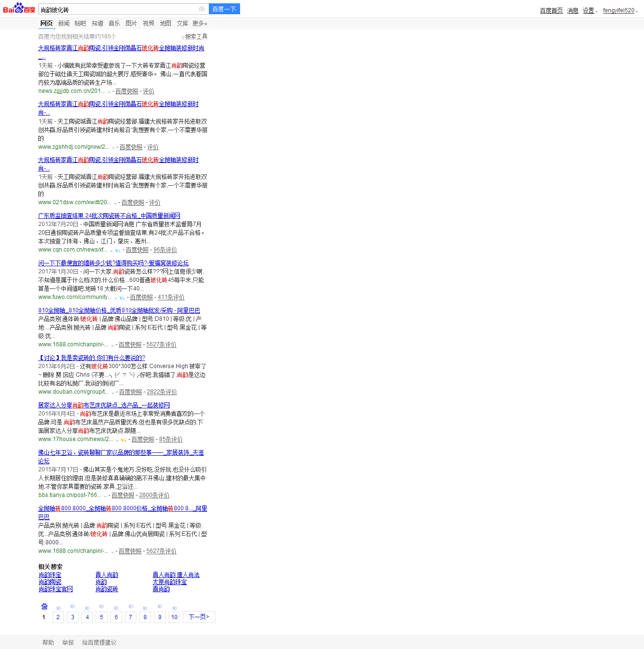Go to results page 7
Image resolution: width=644 pixels, height=649 pixels.
(131, 617)
